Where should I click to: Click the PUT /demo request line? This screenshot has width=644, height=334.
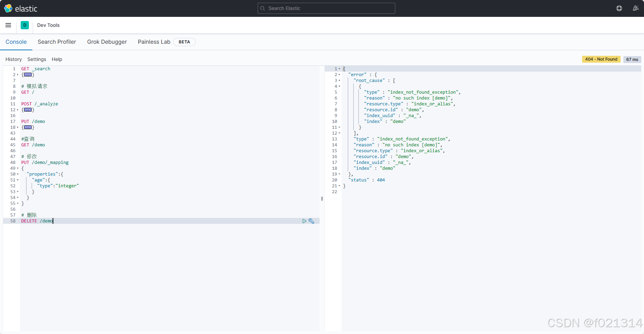[33, 122]
